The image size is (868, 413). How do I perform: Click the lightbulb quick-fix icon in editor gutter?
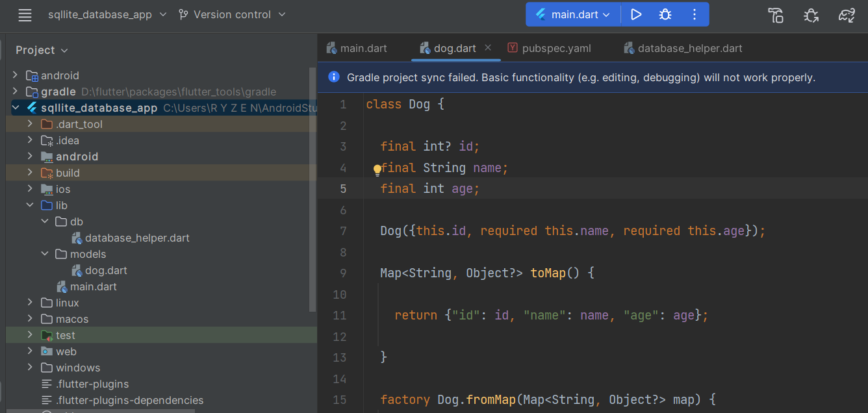(x=377, y=169)
